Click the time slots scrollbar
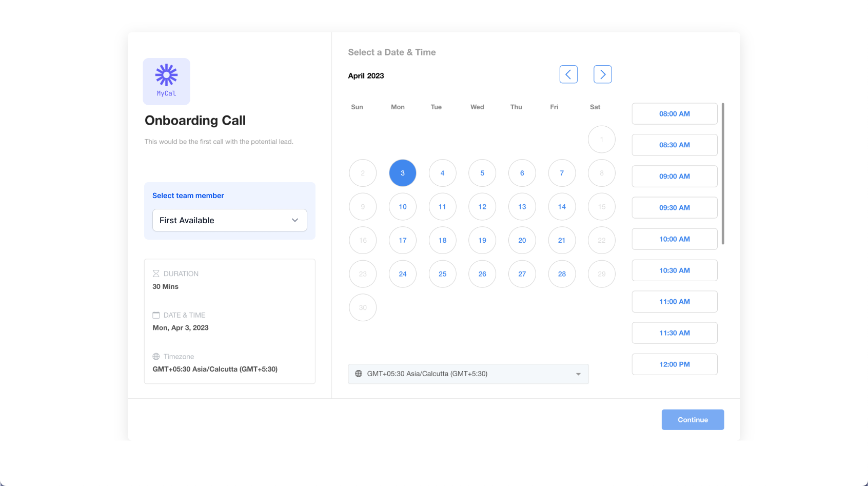 click(x=723, y=173)
